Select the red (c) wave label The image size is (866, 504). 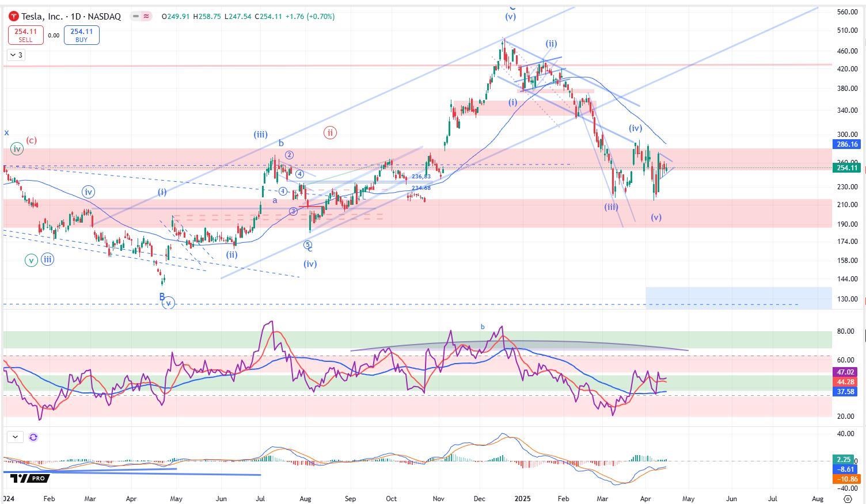tap(31, 140)
